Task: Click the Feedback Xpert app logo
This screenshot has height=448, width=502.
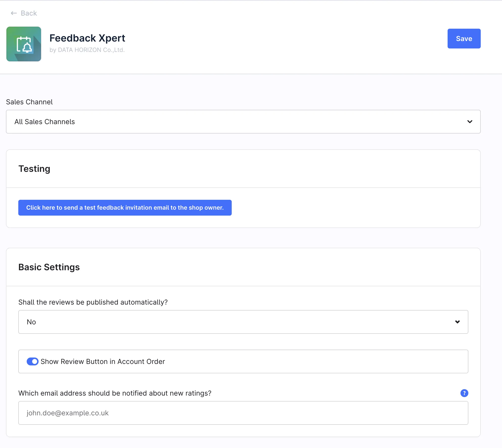Action: pos(24,44)
